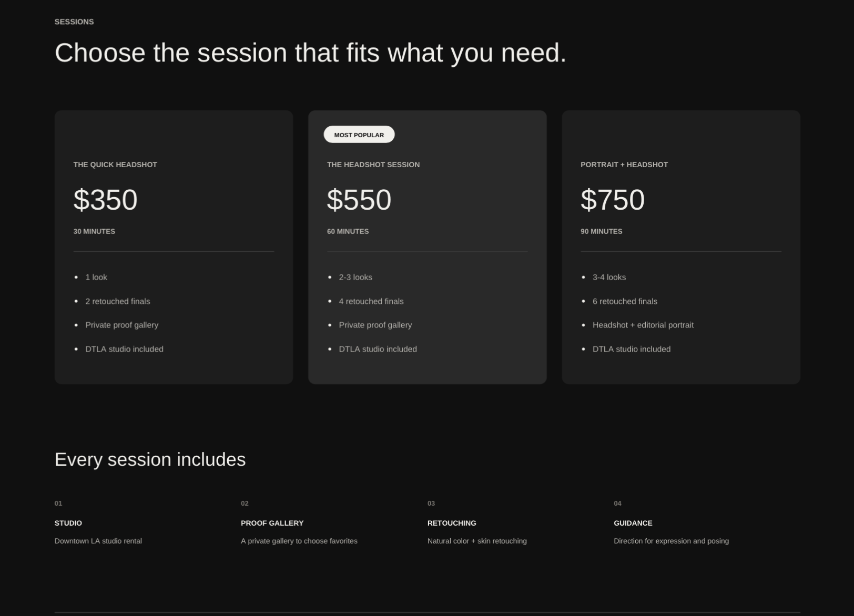This screenshot has width=854, height=616.
Task: Select The Headshot Session card title
Action: point(373,165)
